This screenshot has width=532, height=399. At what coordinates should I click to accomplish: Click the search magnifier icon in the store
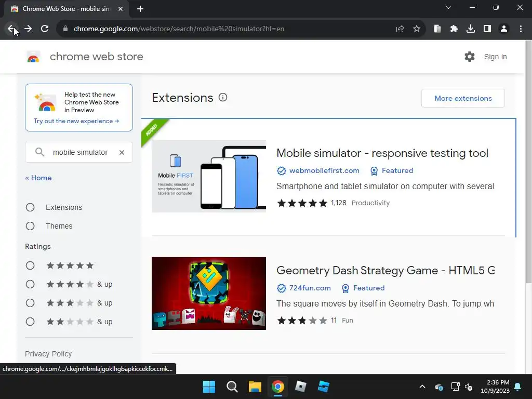tap(39, 152)
